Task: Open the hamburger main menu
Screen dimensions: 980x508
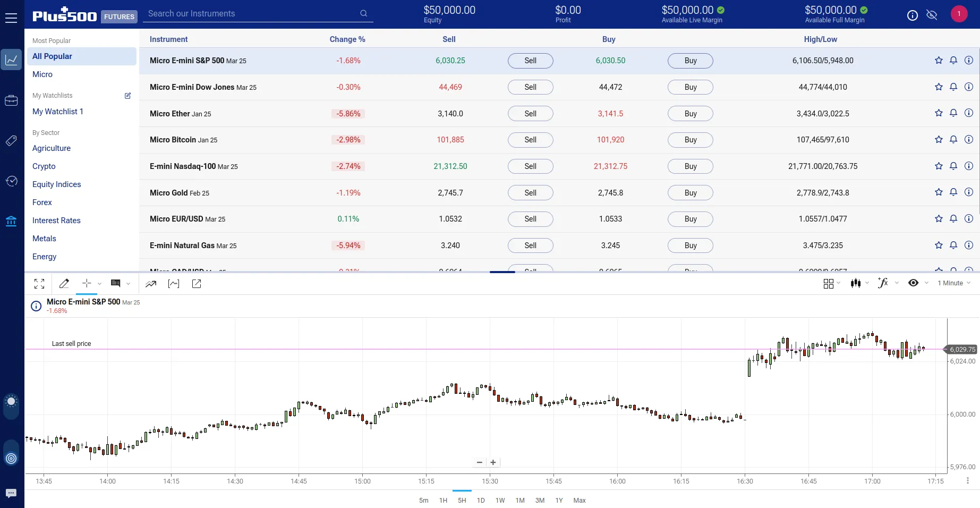Action: click(11, 18)
